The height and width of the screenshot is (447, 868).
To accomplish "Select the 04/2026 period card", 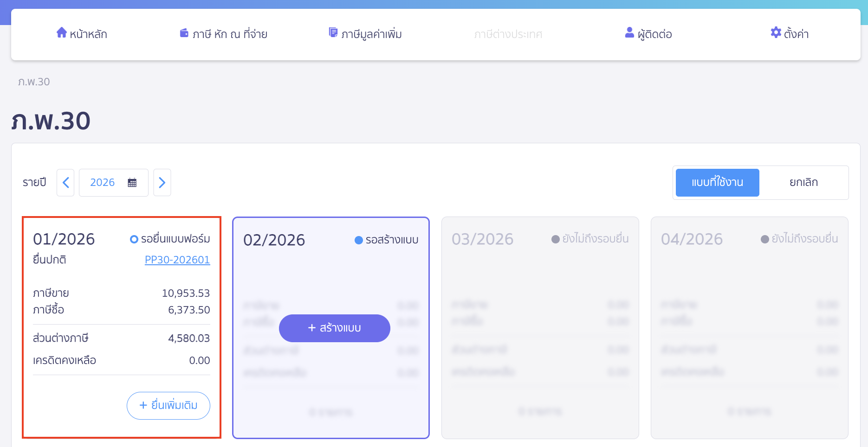I will (749, 327).
